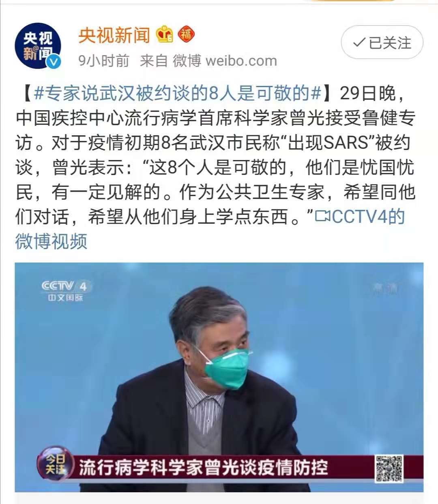
Task: Open the 央视新闻 profile avatar
Action: 38,46
